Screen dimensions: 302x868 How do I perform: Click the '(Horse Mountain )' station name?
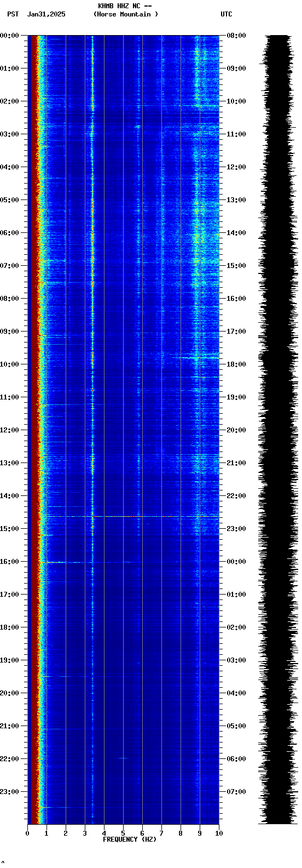(x=126, y=14)
